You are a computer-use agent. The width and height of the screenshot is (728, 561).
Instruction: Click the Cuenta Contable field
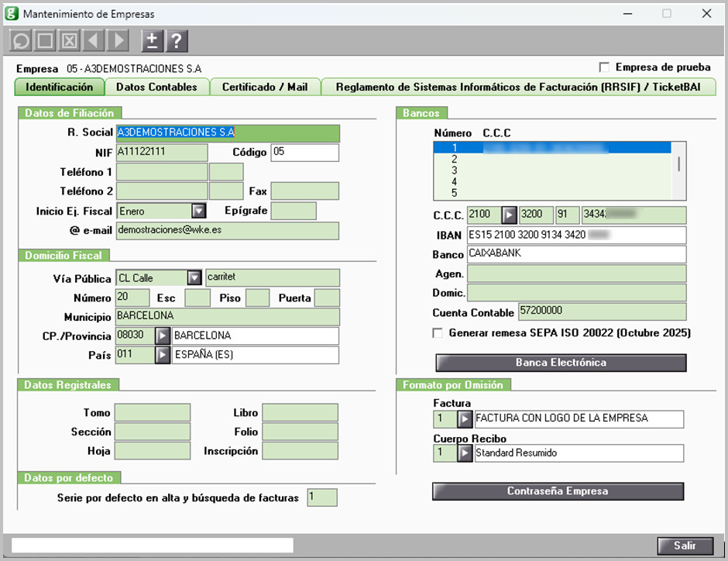click(x=603, y=311)
